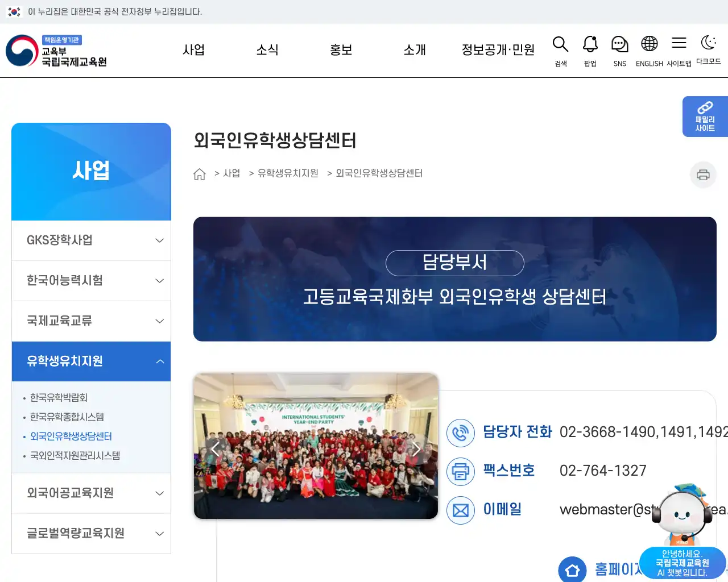Click the phone number 02-3668-1490,1491,1492
The image size is (728, 582).
(644, 432)
